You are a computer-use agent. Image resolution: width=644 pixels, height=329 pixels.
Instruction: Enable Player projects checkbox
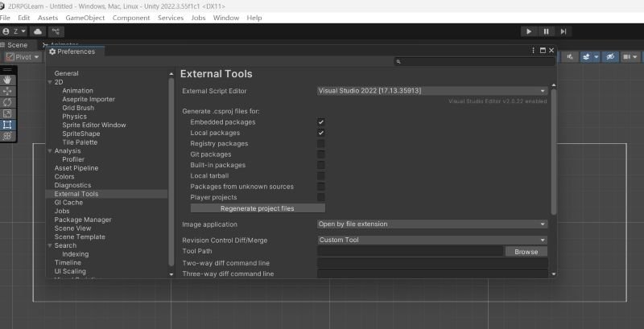320,197
